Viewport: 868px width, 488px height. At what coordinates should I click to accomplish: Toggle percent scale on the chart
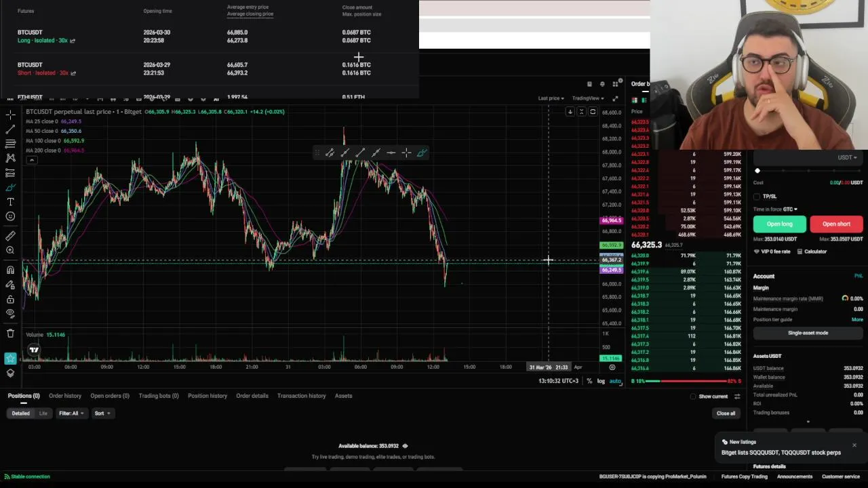(589, 381)
